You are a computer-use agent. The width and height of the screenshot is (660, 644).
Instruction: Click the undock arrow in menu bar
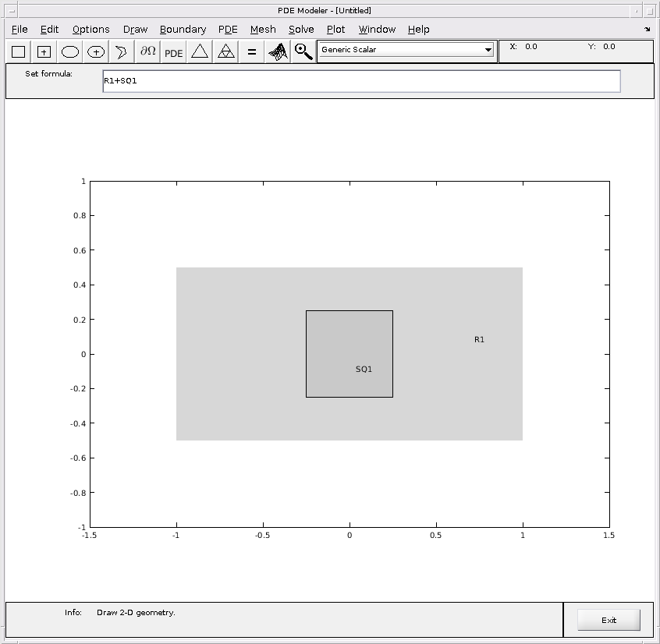(x=647, y=29)
